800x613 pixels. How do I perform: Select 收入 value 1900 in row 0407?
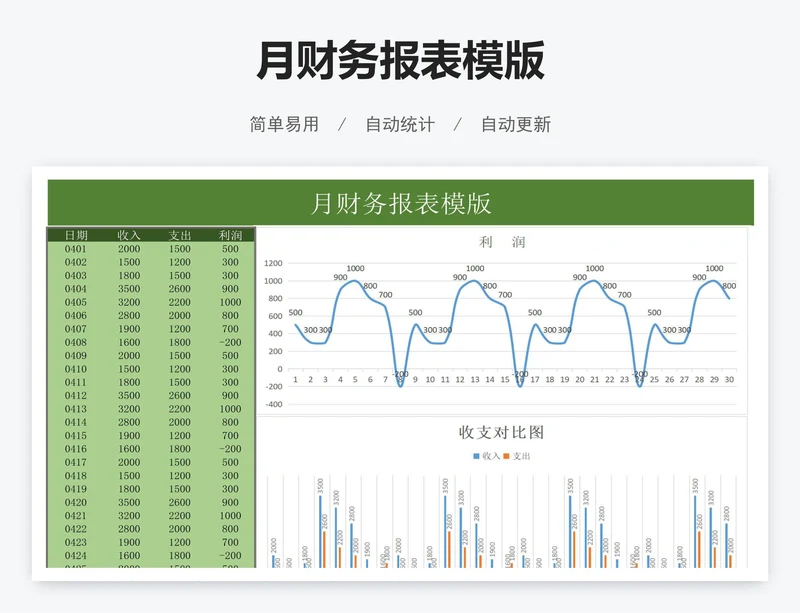[129, 329]
